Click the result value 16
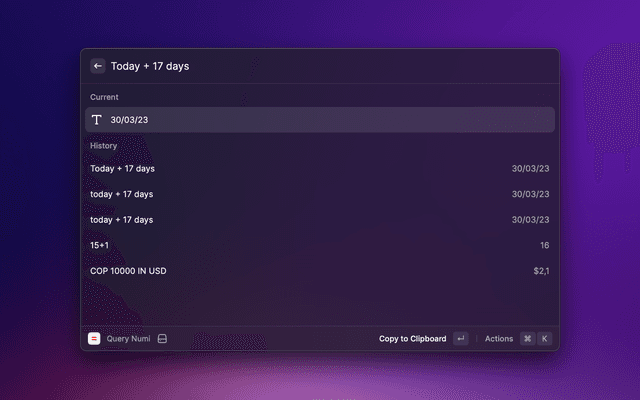 click(x=544, y=245)
